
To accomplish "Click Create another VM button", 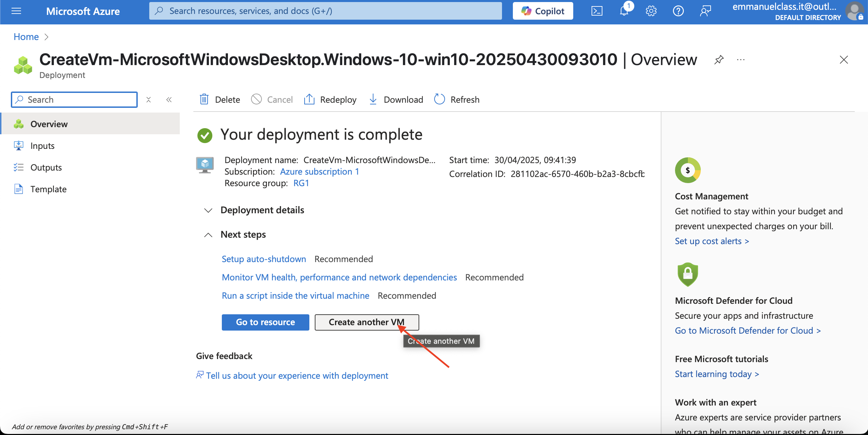I will 367,322.
